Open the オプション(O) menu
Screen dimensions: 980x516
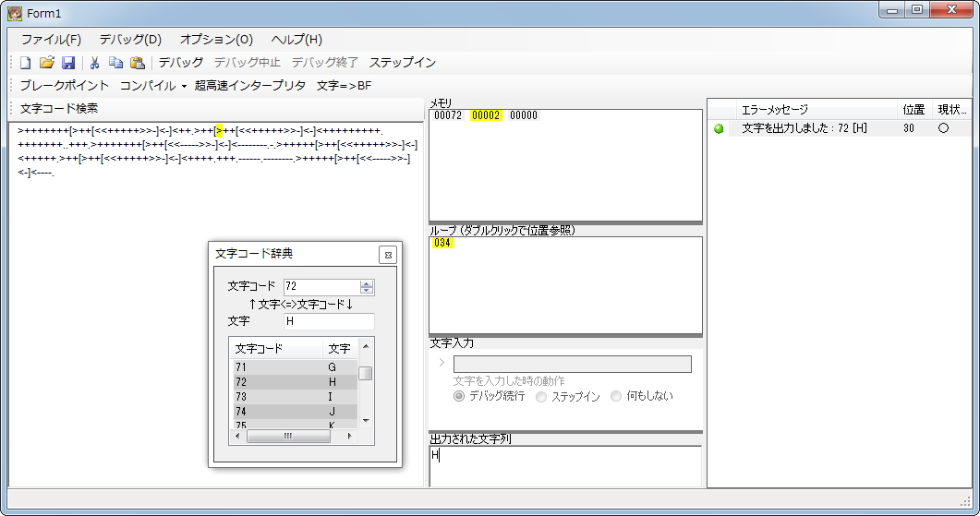point(216,40)
